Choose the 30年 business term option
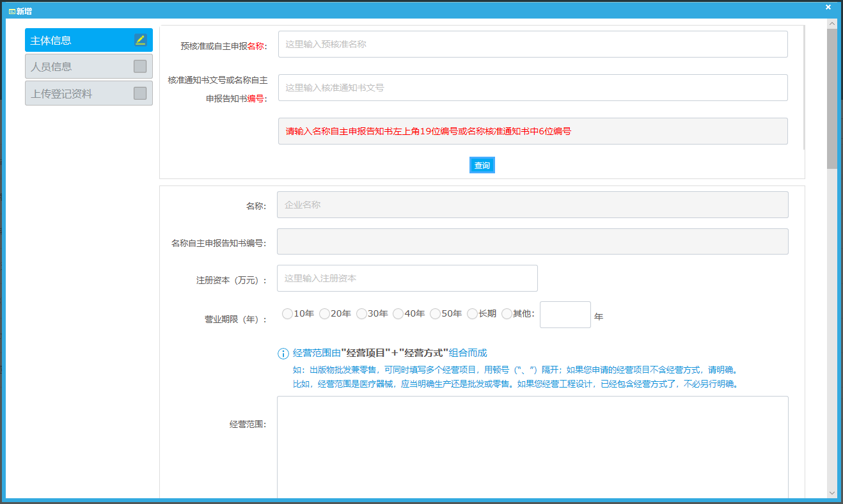This screenshot has width=843, height=504. coord(361,314)
